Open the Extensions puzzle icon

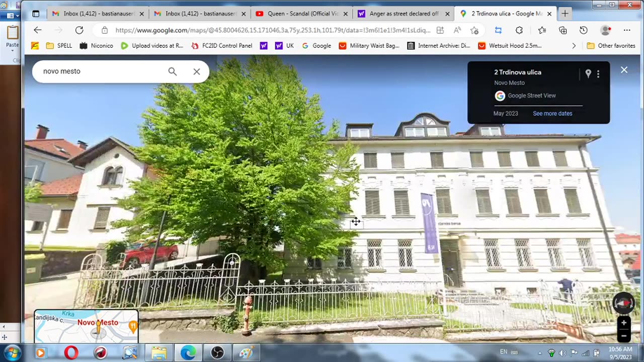point(519,30)
